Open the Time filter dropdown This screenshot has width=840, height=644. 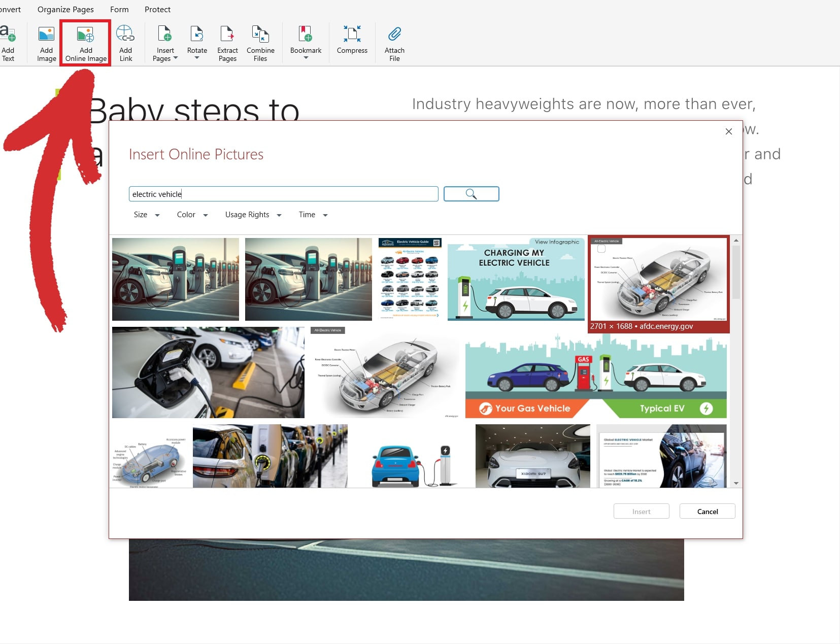pyautogui.click(x=313, y=215)
